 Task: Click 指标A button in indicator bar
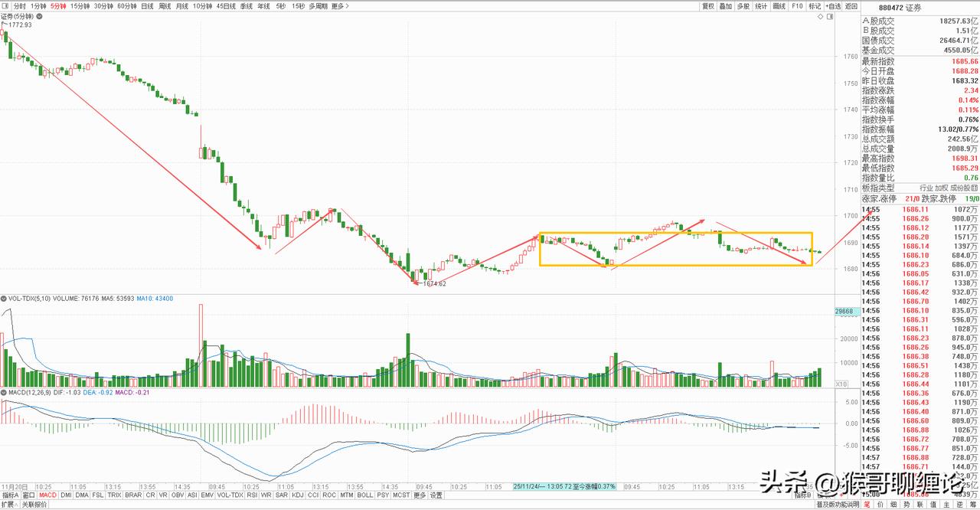click(10, 495)
